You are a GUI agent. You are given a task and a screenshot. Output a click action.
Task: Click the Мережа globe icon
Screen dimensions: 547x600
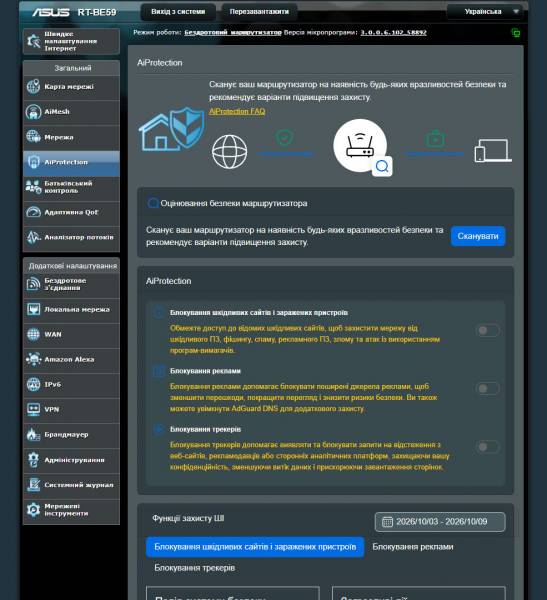tap(33, 137)
